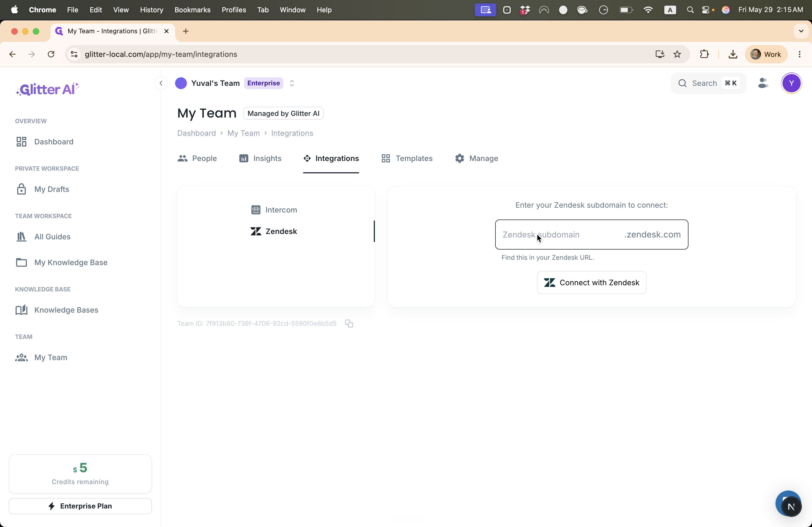The image size is (812, 527).
Task: Select the Intercom integration
Action: (274, 210)
